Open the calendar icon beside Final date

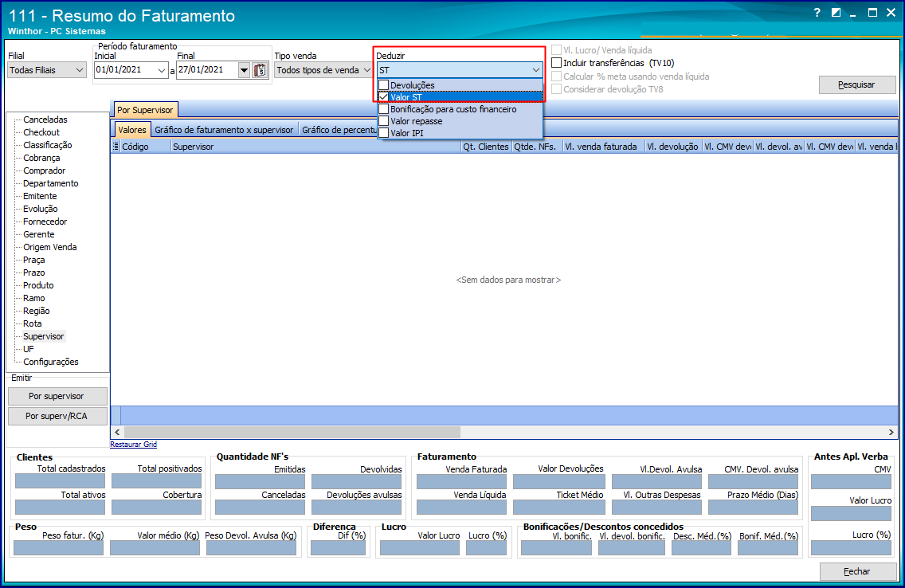click(x=261, y=70)
